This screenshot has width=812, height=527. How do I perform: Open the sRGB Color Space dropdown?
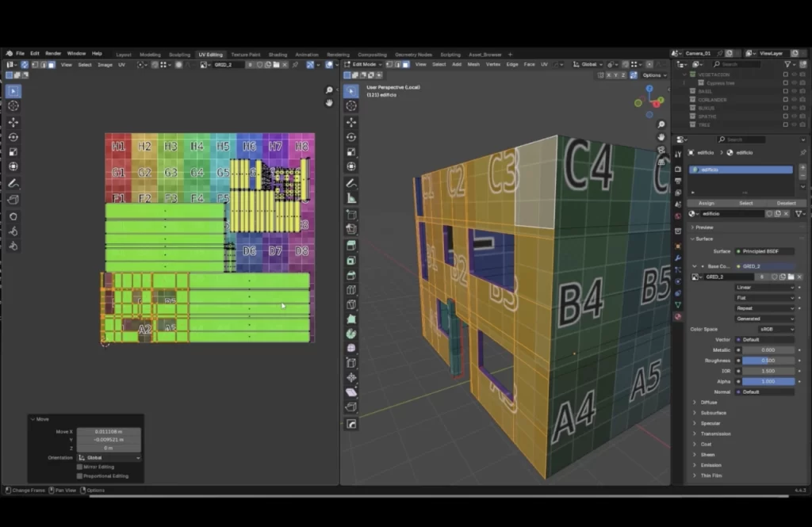tap(776, 329)
